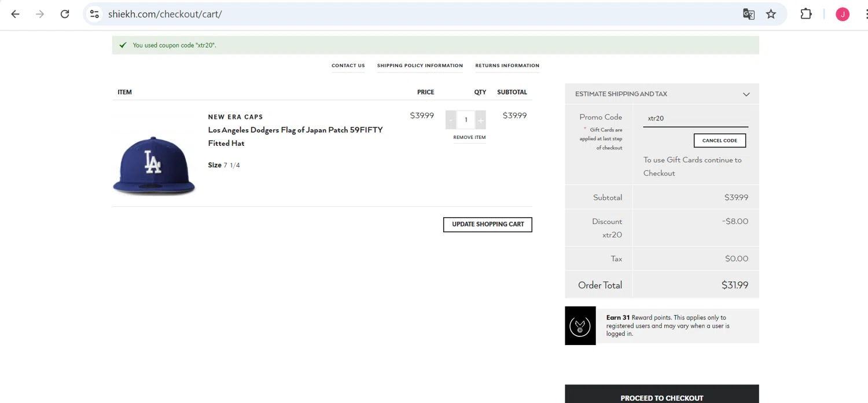The height and width of the screenshot is (403, 868).
Task: Open the translate page icon
Action: (749, 14)
